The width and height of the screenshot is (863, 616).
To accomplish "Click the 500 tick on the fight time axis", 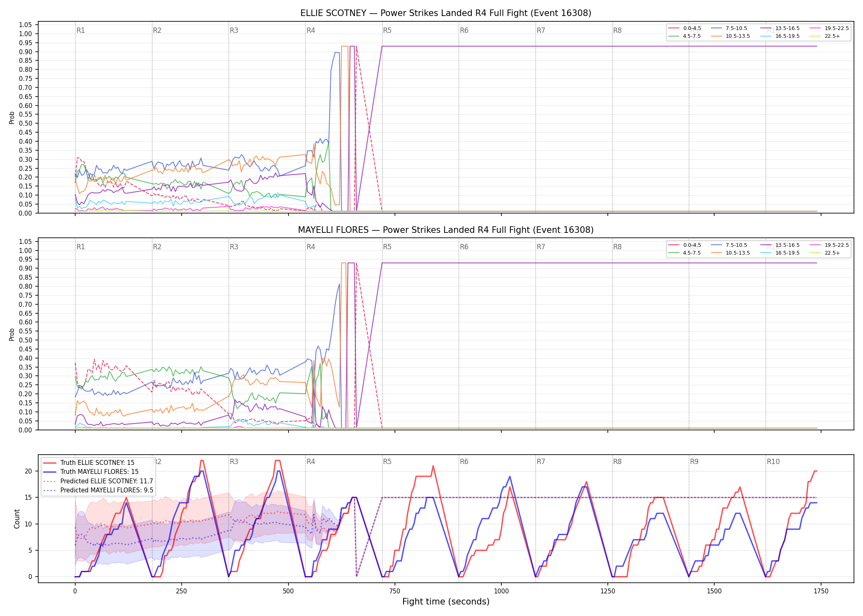I will coord(288,591).
